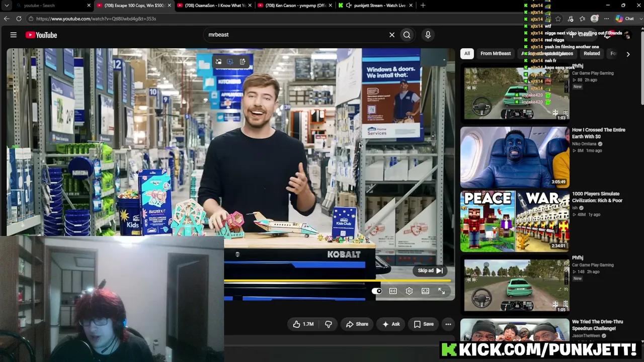Start voice search with microphone icon
The width and height of the screenshot is (644, 362).
click(428, 35)
